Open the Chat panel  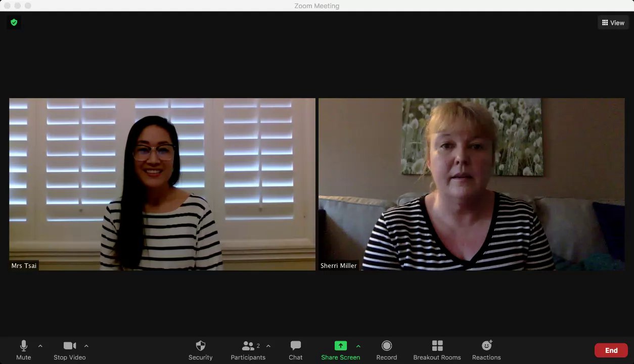[296, 350]
